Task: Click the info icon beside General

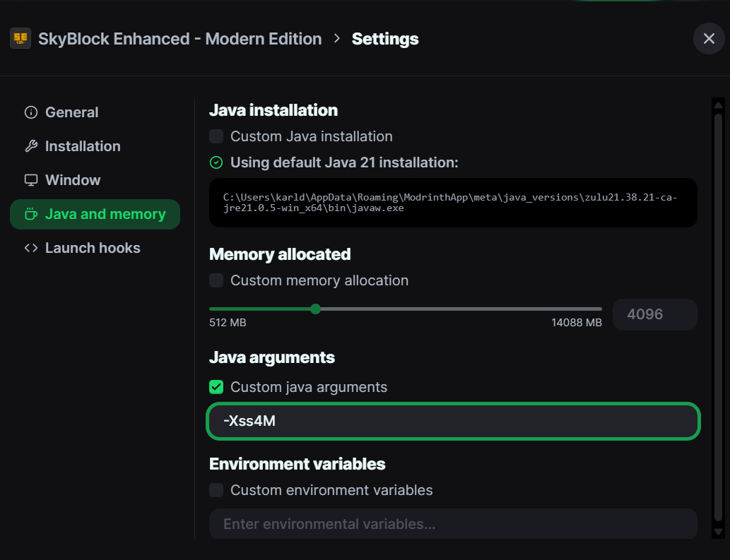Action: (x=31, y=112)
